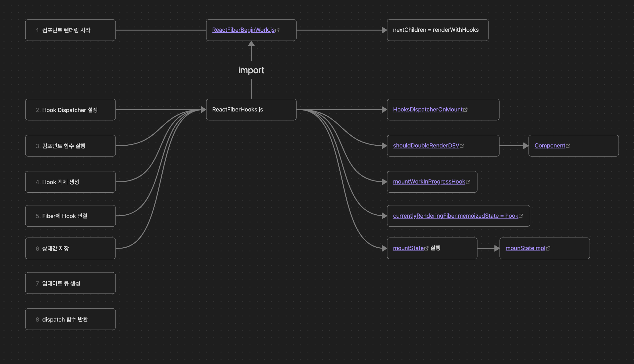Select the '5. Fiber에 Hook 연결' node
The height and width of the screenshot is (364, 634).
(x=70, y=216)
